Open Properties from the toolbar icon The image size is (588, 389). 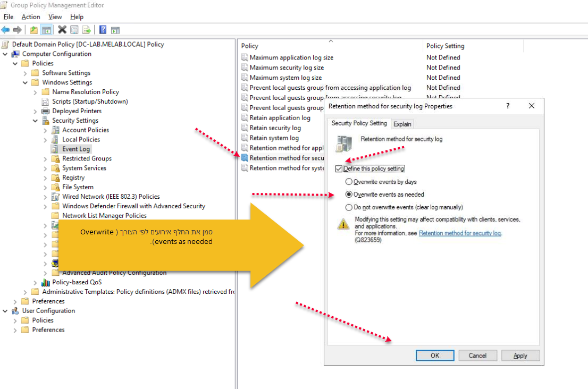[x=74, y=30]
